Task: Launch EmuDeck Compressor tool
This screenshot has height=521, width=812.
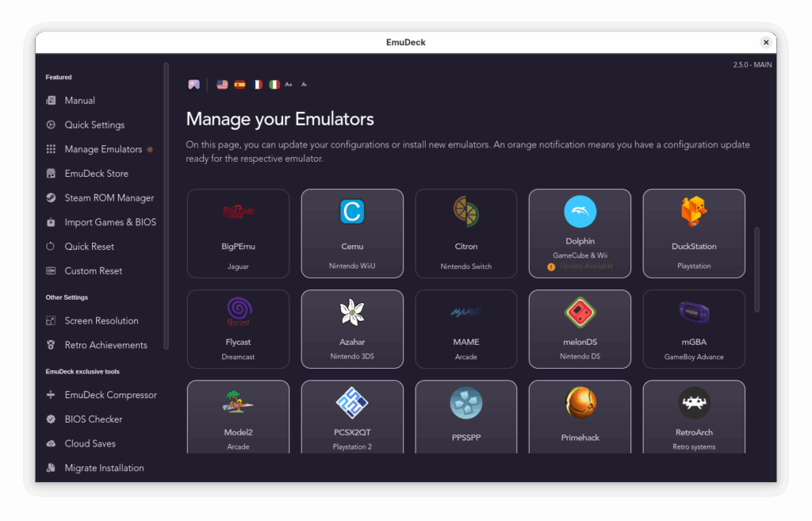Action: pos(110,395)
